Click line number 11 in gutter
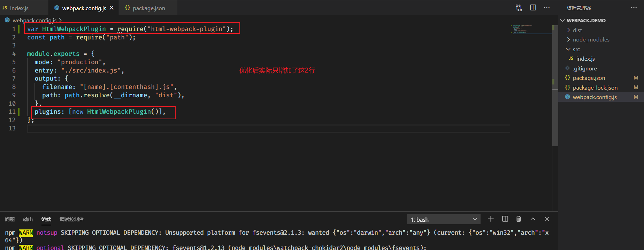The height and width of the screenshot is (250, 644). [x=12, y=112]
